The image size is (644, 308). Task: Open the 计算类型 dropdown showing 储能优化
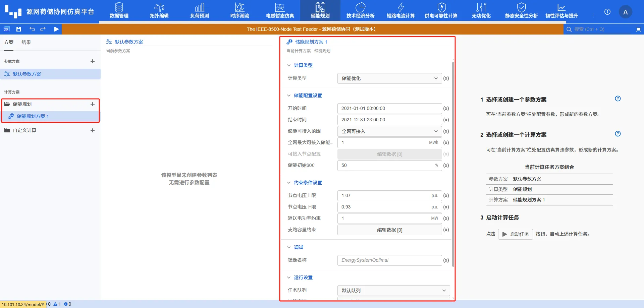(x=389, y=78)
